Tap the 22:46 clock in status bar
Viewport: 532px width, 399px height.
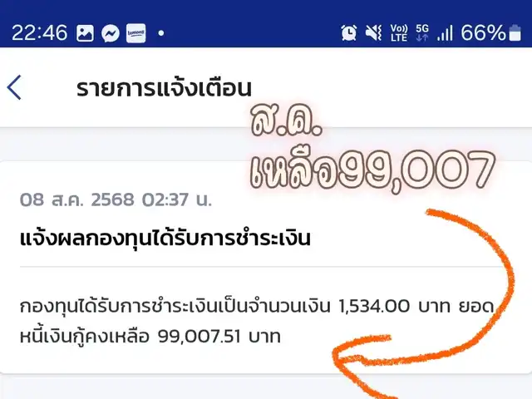[40, 33]
